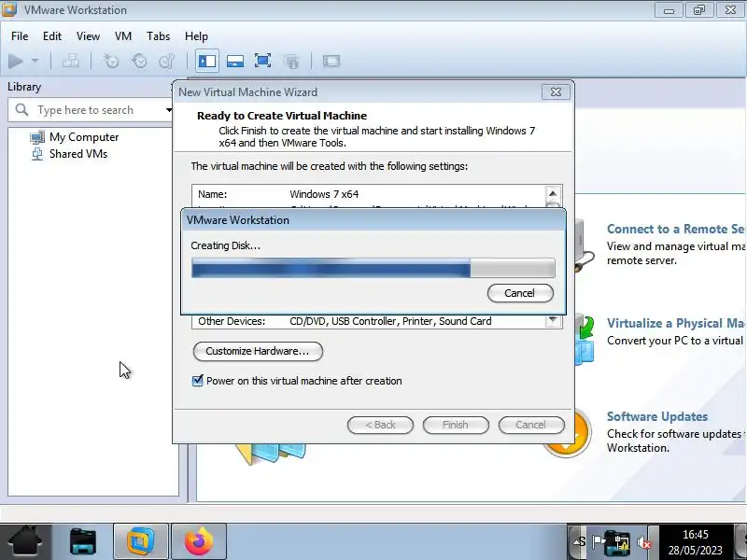
Task: Cancel the Creating Disk progress dialog
Action: tap(520, 293)
